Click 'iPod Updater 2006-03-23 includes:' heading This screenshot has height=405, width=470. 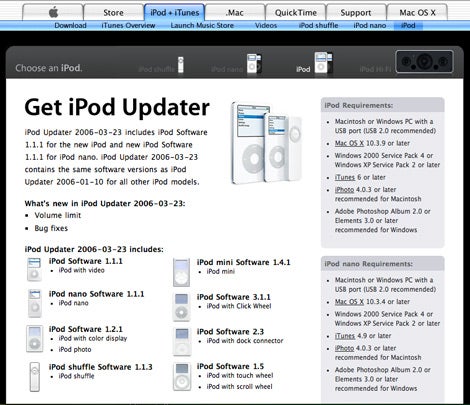tap(94, 249)
